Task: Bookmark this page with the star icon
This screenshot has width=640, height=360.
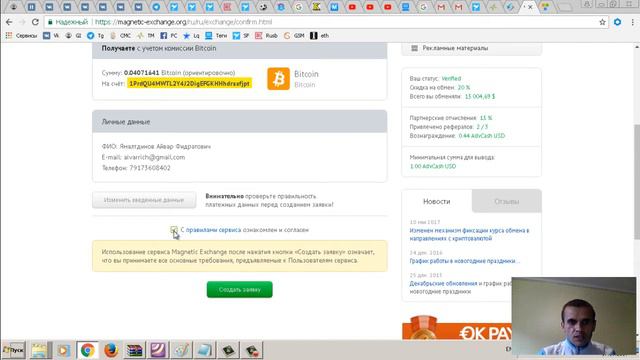Action: 602,22
